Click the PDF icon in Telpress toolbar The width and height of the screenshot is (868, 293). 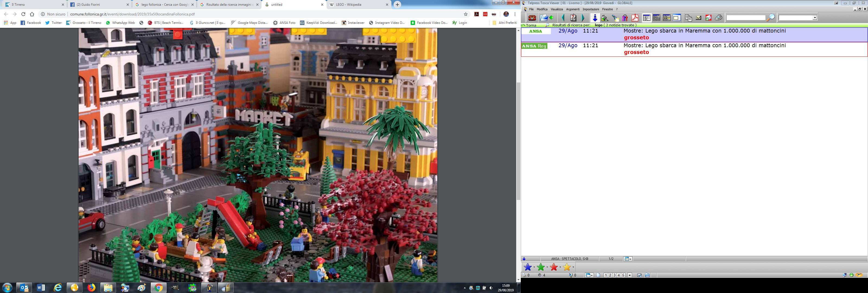(635, 18)
